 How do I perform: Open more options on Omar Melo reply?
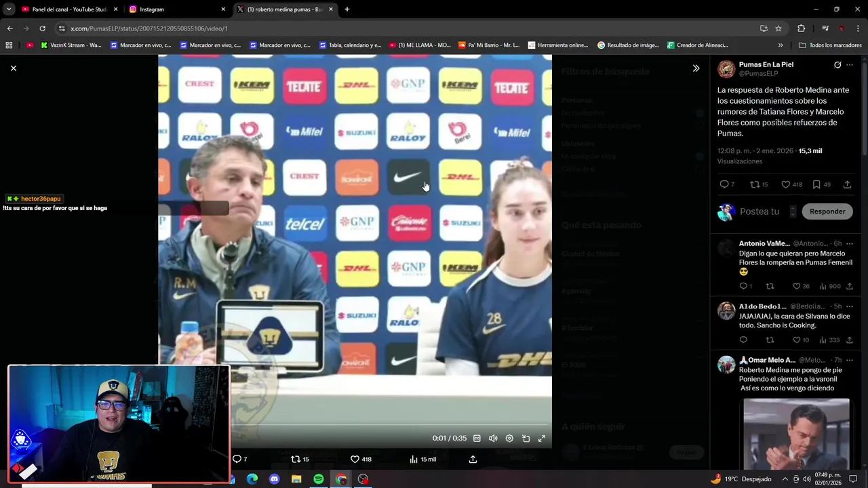pyautogui.click(x=850, y=360)
